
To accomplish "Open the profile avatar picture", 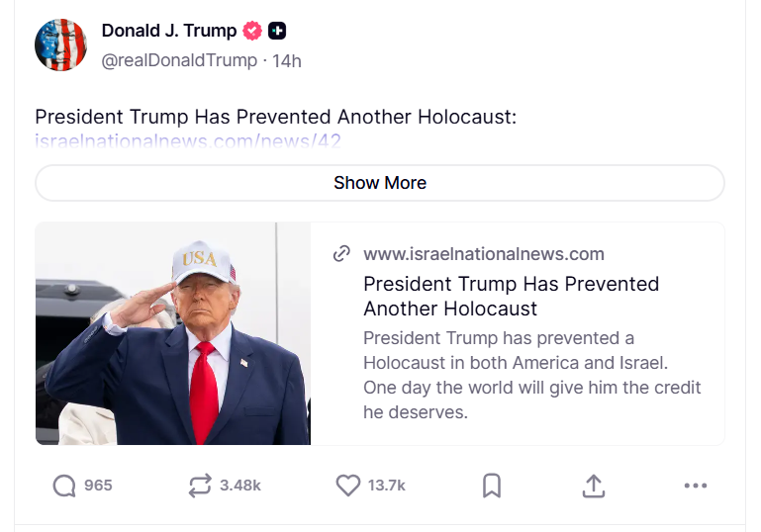I will pyautogui.click(x=60, y=44).
